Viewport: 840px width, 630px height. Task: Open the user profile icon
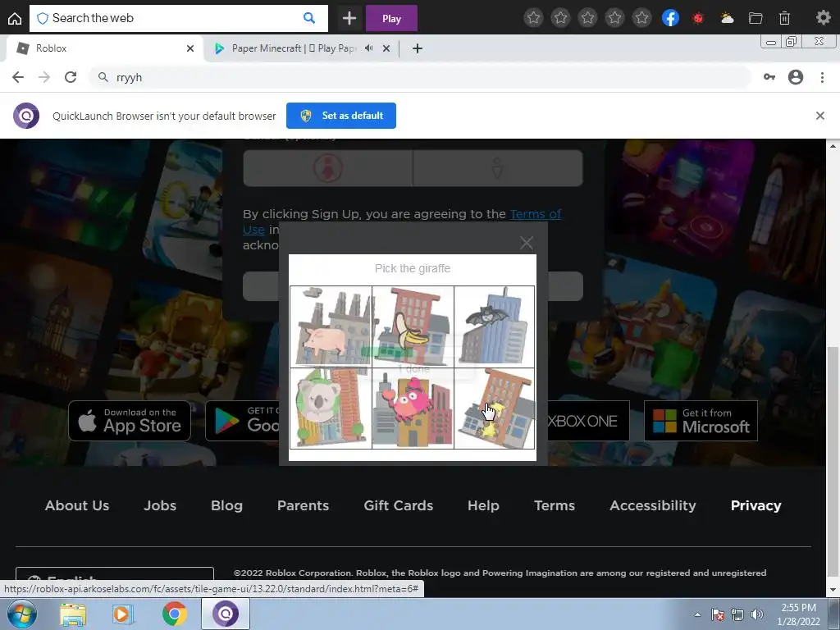796,77
